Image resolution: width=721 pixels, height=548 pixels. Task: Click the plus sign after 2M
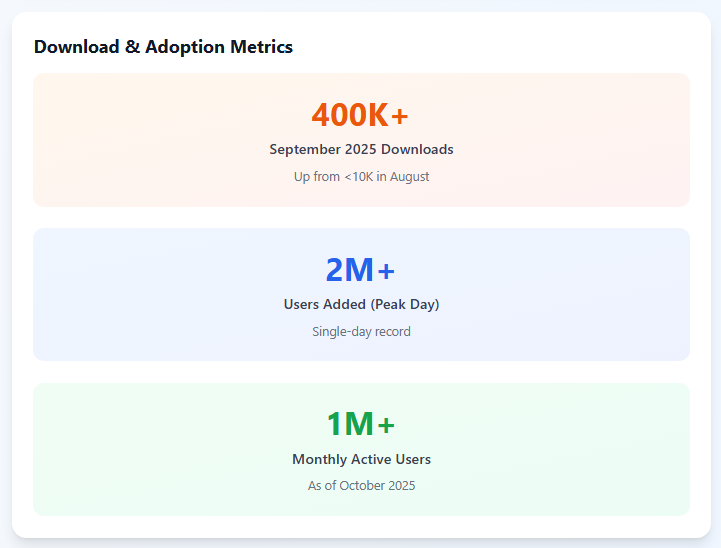click(x=386, y=272)
